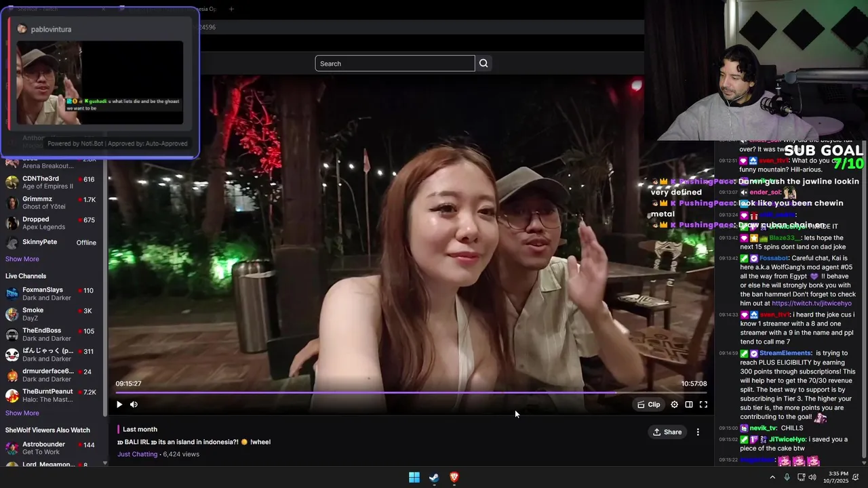Click pablovintura notification clip thumbnail
This screenshot has width=868, height=488.
pos(100,83)
